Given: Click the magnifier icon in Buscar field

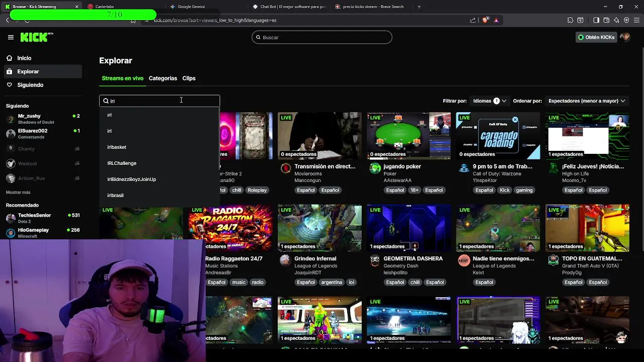Looking at the screenshot, I should [258, 37].
